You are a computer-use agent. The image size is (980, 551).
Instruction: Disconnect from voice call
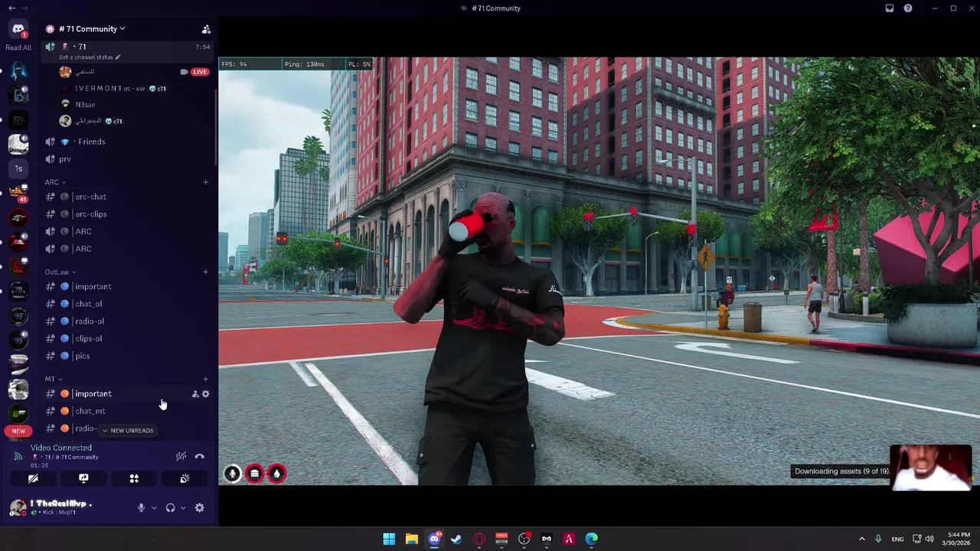coord(200,456)
